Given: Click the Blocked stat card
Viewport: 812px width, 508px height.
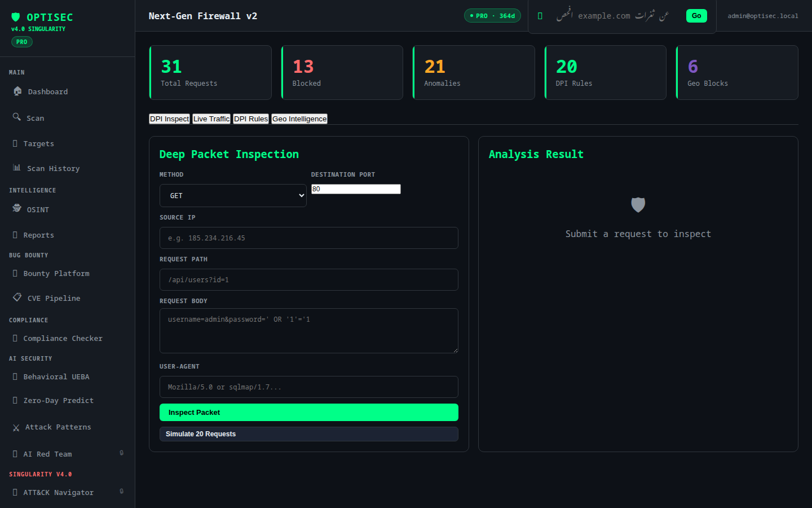Looking at the screenshot, I should (342, 72).
